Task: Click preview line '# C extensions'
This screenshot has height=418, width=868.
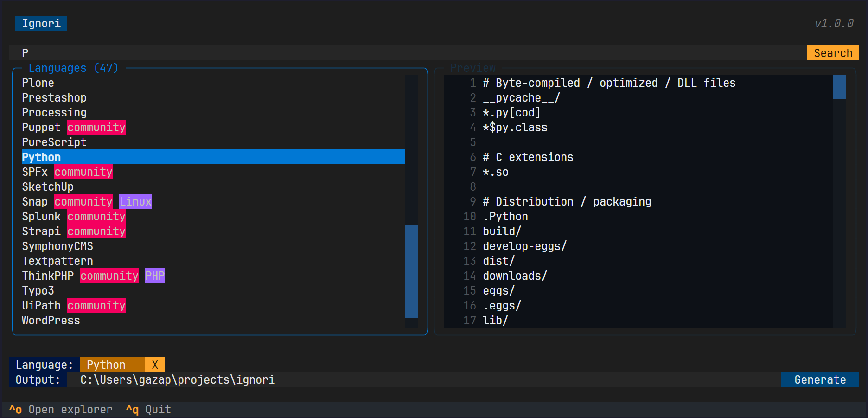Action: [x=528, y=157]
